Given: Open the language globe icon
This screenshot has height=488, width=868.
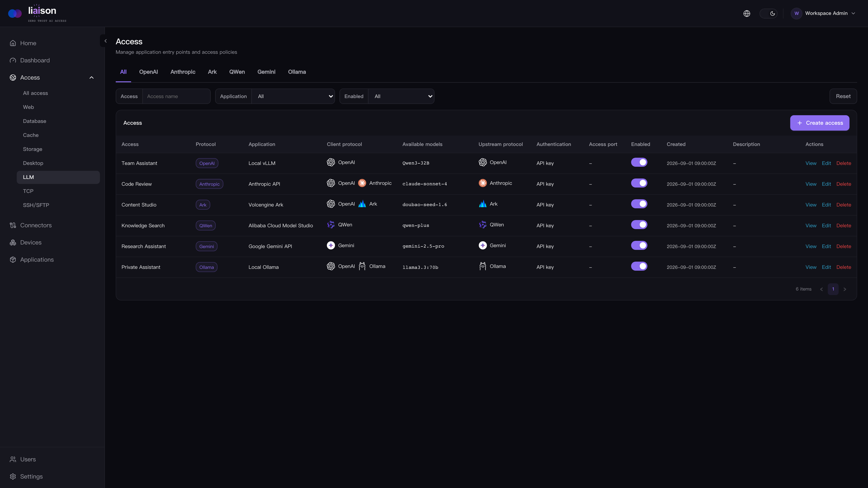Looking at the screenshot, I should click(x=747, y=14).
